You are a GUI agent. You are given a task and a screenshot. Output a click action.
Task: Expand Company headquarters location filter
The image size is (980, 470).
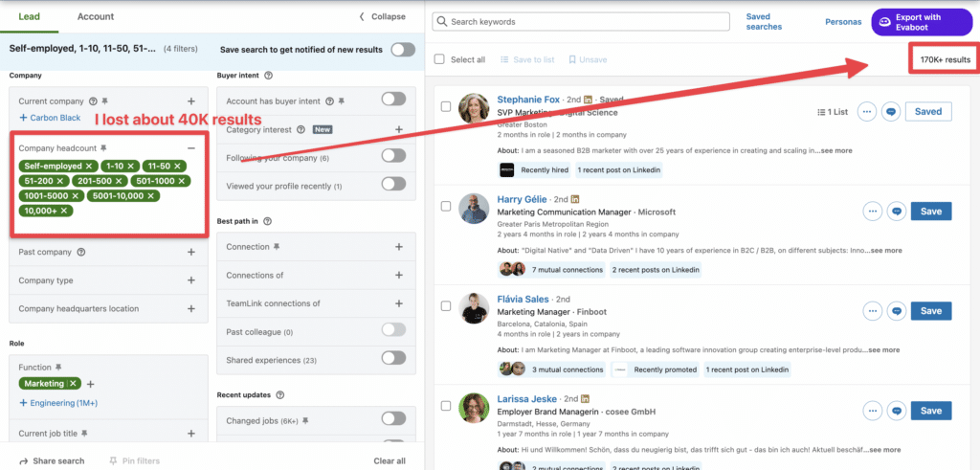pos(191,309)
